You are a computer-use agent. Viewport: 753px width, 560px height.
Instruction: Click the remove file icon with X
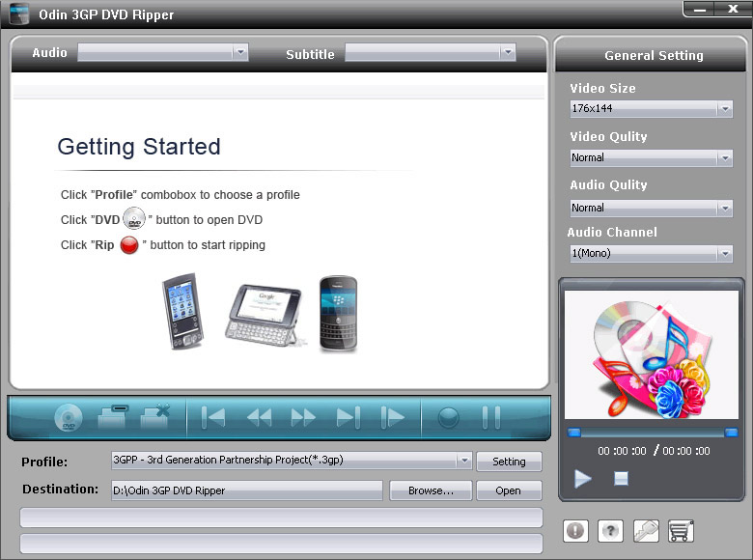pos(155,416)
